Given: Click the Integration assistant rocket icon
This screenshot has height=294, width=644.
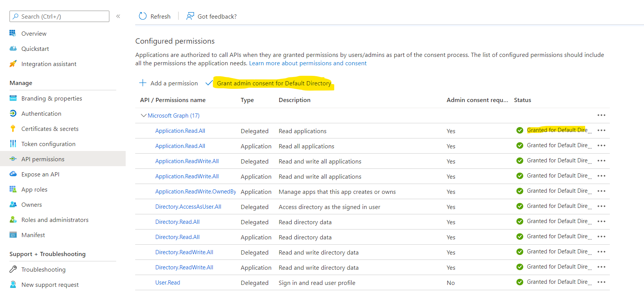Looking at the screenshot, I should pyautogui.click(x=13, y=64).
